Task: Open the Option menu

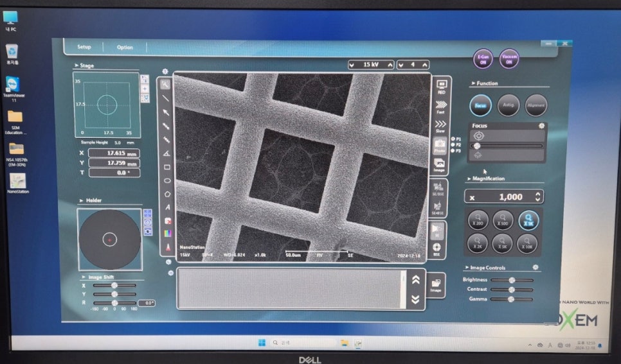Action: pos(125,47)
